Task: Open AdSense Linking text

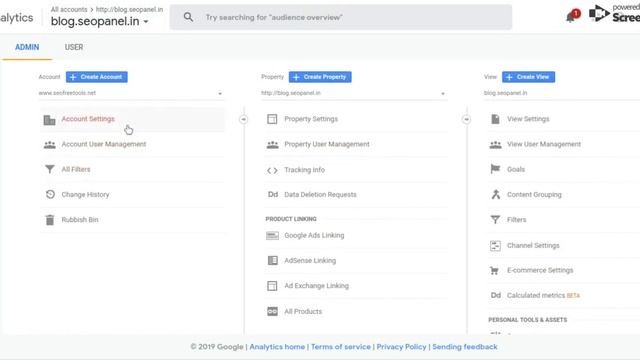Action: [x=310, y=260]
